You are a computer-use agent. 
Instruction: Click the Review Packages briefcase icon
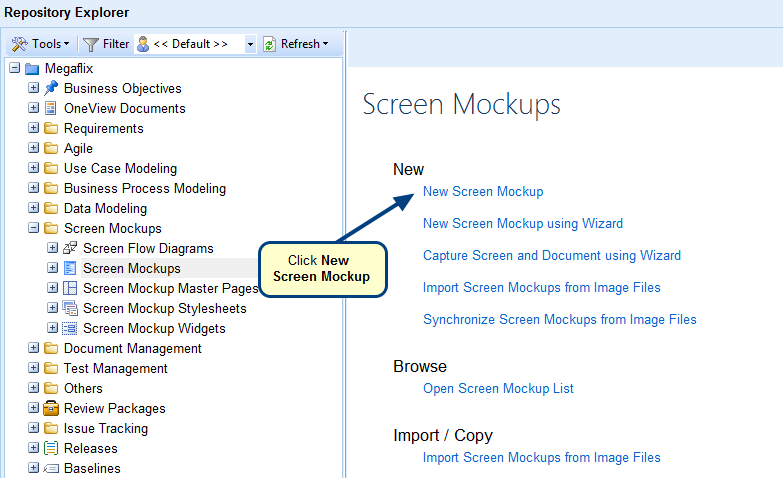(51, 408)
